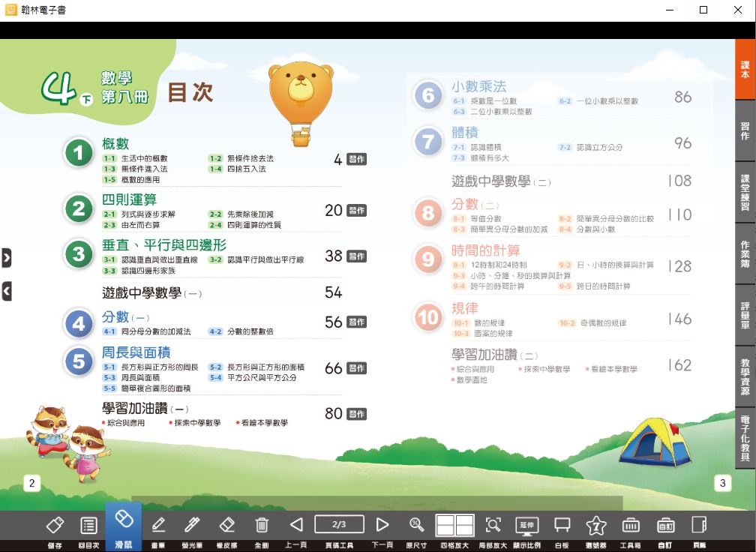Click the 頁籤 bookmark page icon
Viewport: 756px width, 552px height.
pyautogui.click(x=699, y=525)
